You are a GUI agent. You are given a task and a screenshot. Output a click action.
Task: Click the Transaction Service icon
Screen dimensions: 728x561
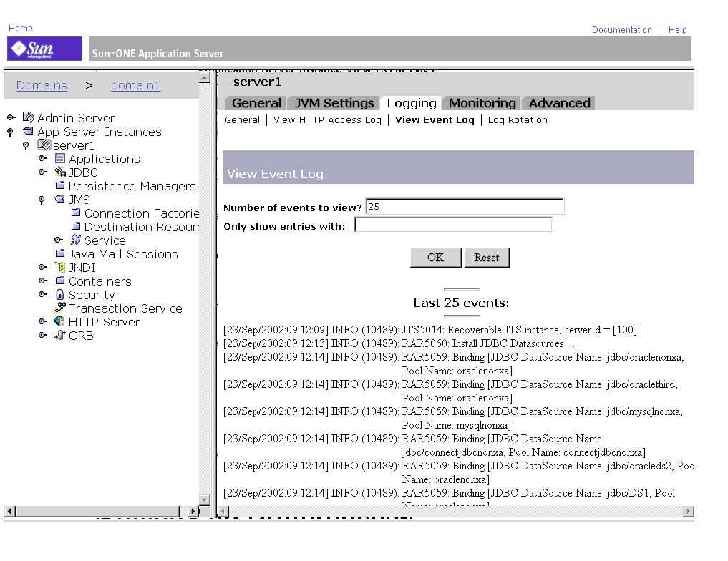(59, 308)
